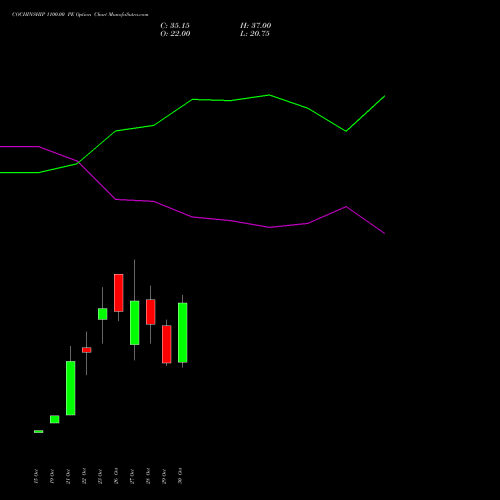Select the 29 Oct date label
Screen dimensions: 500x500
164,476
